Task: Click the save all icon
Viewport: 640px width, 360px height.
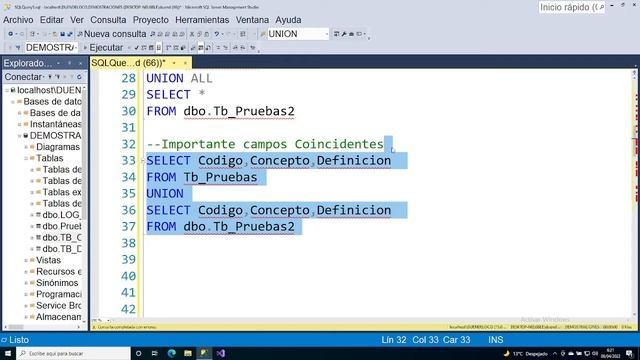Action: pos(69,34)
